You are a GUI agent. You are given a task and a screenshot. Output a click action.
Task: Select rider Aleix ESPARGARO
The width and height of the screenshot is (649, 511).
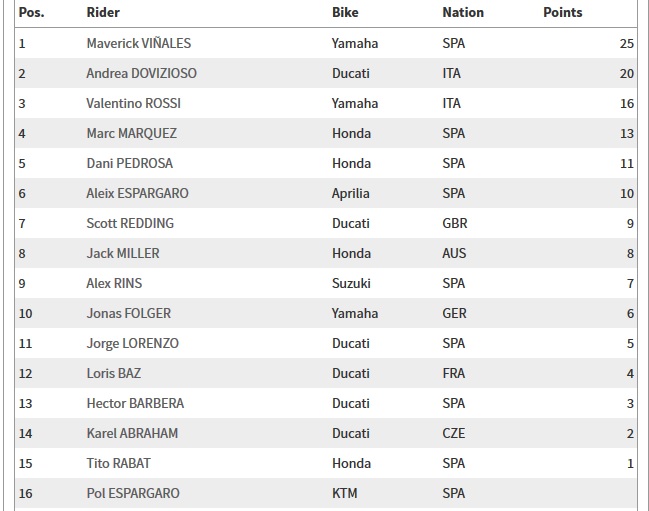[137, 194]
